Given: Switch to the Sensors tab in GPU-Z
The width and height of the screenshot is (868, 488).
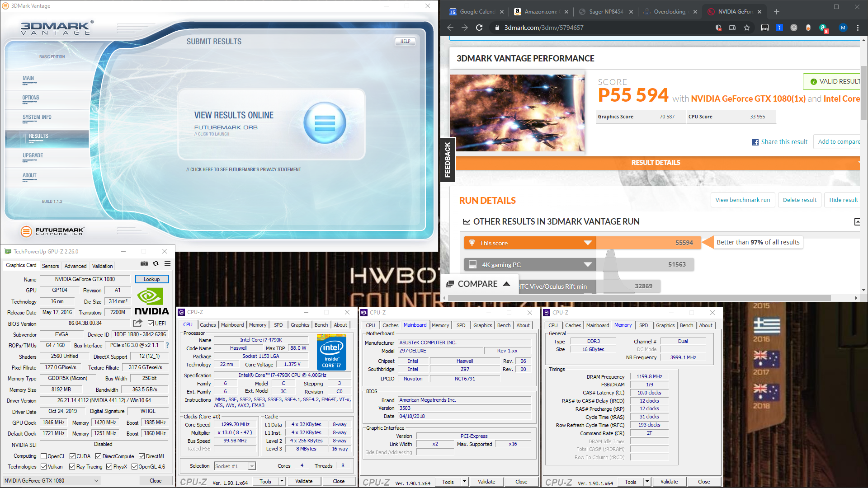Looking at the screenshot, I should tap(51, 266).
